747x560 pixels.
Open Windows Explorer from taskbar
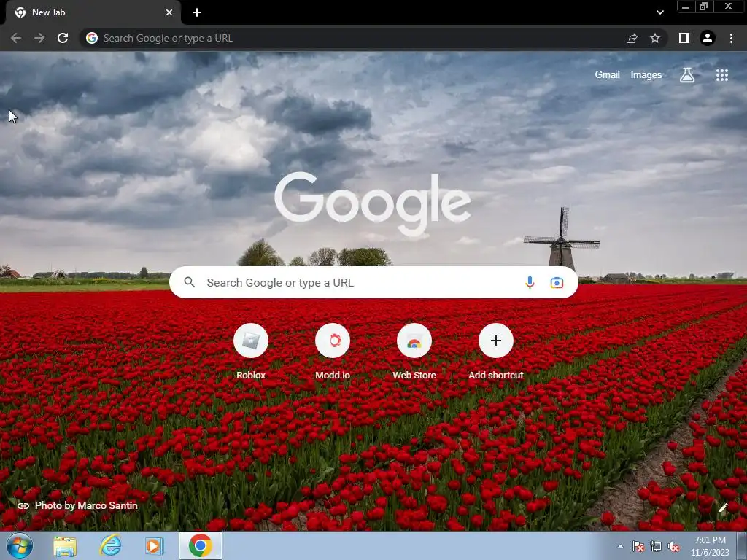[65, 546]
